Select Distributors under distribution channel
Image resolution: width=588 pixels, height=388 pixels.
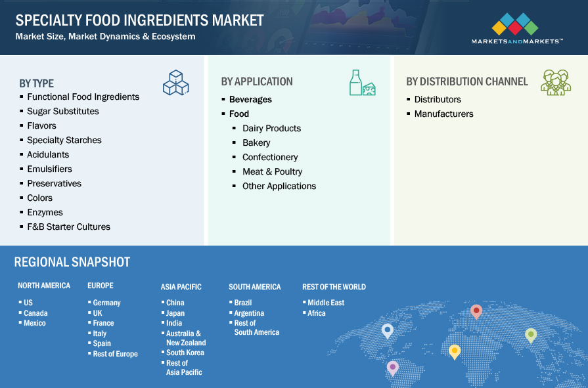click(438, 100)
